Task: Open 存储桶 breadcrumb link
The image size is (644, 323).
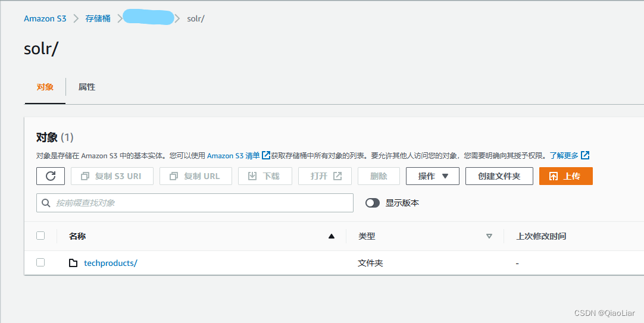Action: pos(98,18)
